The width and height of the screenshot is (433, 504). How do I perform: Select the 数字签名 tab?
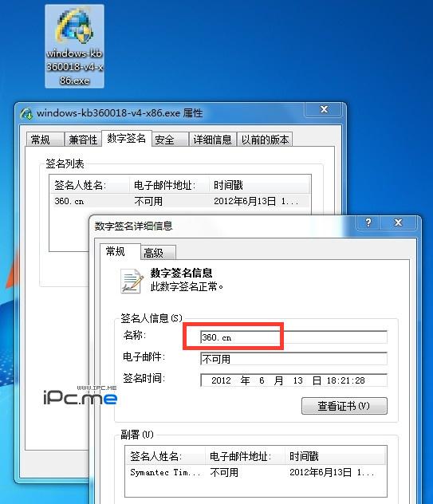pos(127,138)
